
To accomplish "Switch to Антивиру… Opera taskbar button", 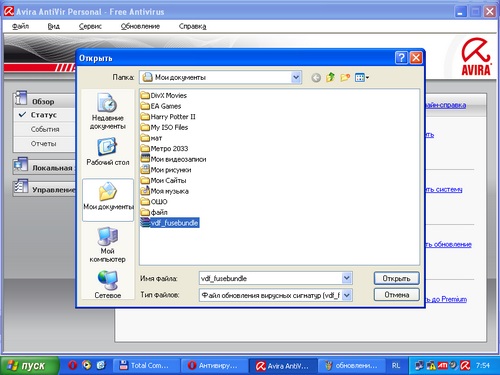I will point(215,366).
